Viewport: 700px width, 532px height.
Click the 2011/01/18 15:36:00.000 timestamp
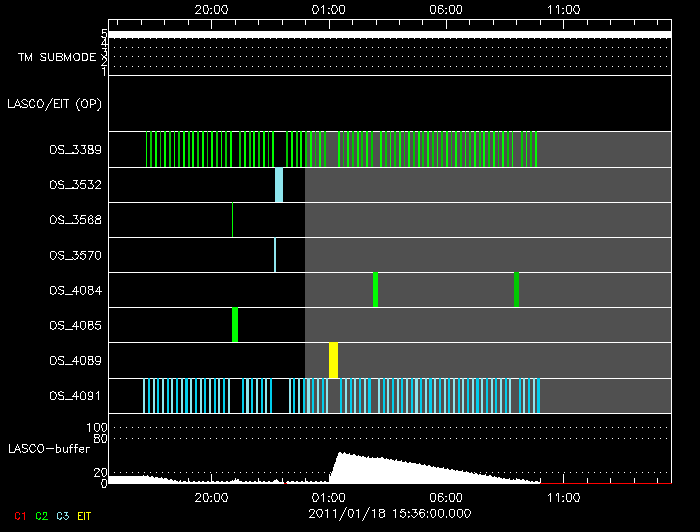pos(390,514)
